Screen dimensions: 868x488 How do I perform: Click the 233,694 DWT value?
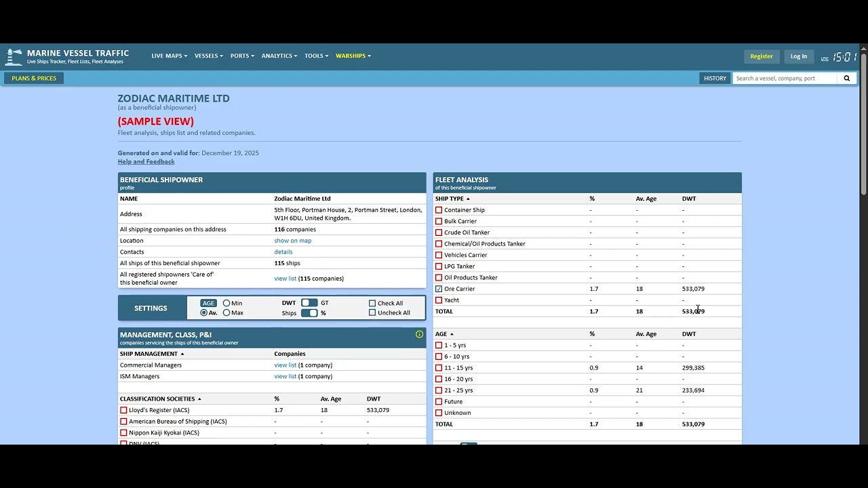(x=693, y=390)
